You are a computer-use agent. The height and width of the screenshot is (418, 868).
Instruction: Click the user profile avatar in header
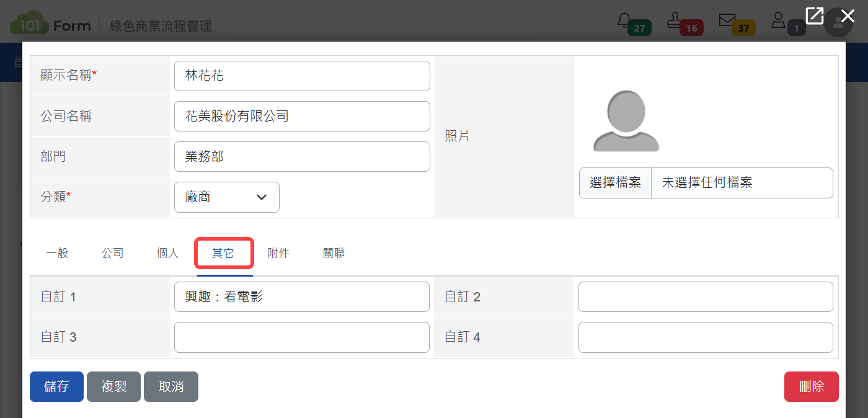(x=838, y=23)
